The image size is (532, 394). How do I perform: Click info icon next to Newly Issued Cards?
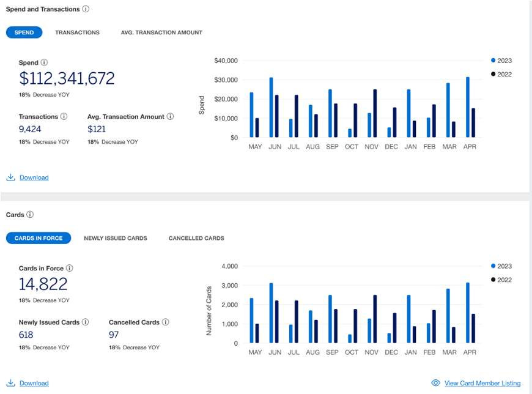tap(86, 322)
